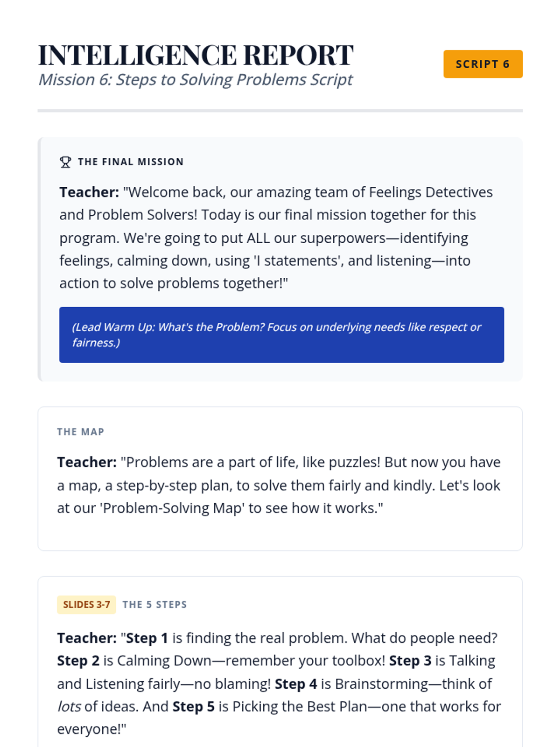Click the bold Step 4 text
Screen dimensions: 560x747
pyautogui.click(x=296, y=684)
